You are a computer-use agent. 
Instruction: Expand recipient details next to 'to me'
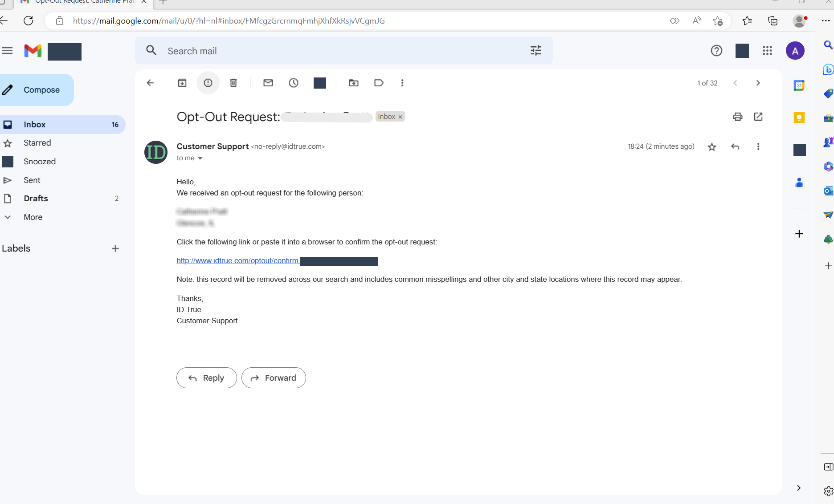[200, 159]
